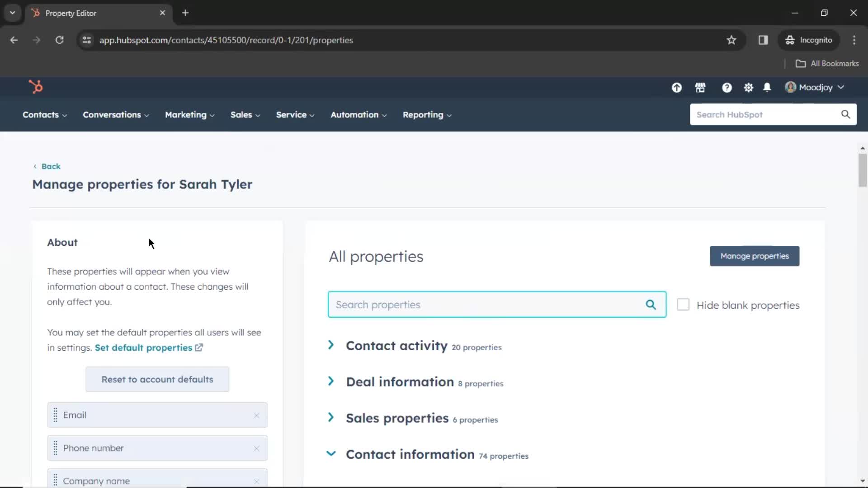
Task: Open the Marketplace icon menu
Action: pyautogui.click(x=700, y=88)
